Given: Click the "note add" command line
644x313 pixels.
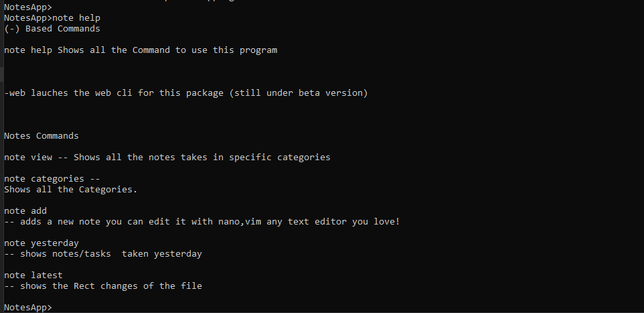Looking at the screenshot, I should coord(25,211).
